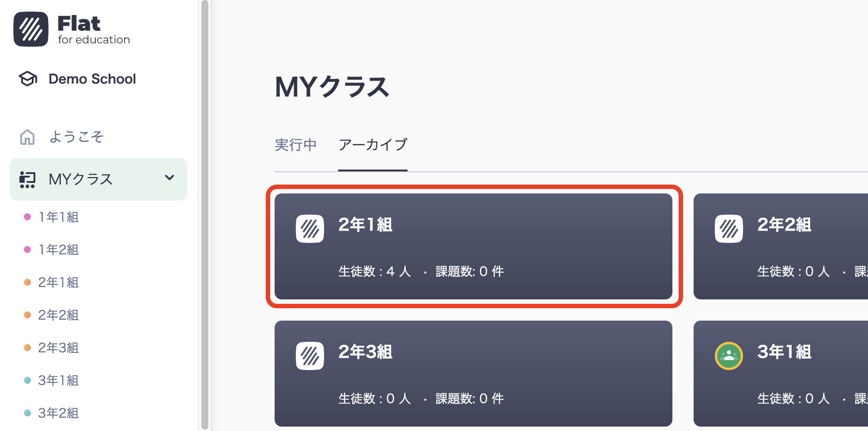Select the teal dot beside 3年1組

point(28,380)
